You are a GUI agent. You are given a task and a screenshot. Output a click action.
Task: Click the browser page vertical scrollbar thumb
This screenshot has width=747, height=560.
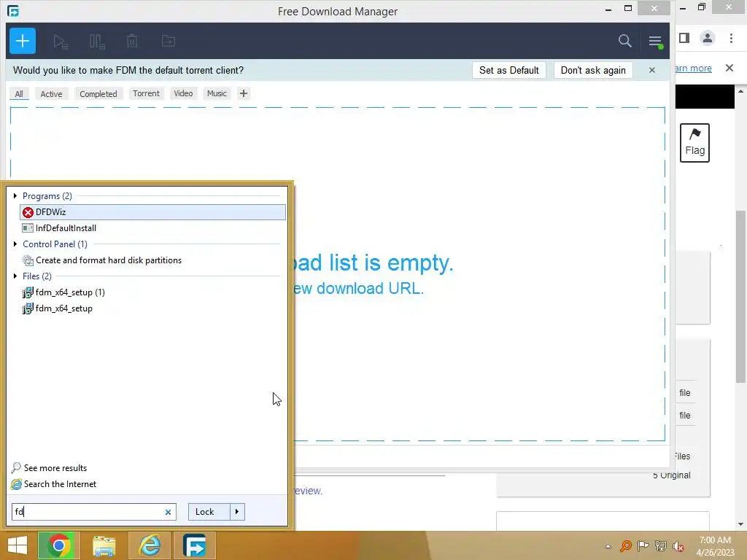tap(740, 296)
